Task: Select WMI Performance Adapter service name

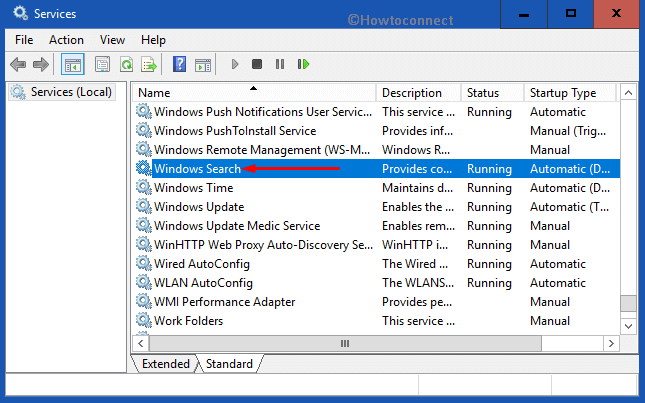Action: (225, 301)
